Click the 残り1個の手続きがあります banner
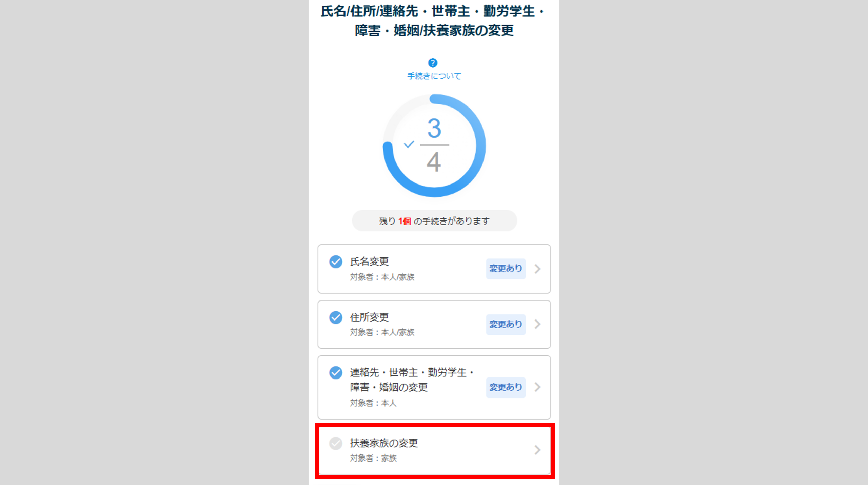Screen dimensions: 868x485 (434, 221)
